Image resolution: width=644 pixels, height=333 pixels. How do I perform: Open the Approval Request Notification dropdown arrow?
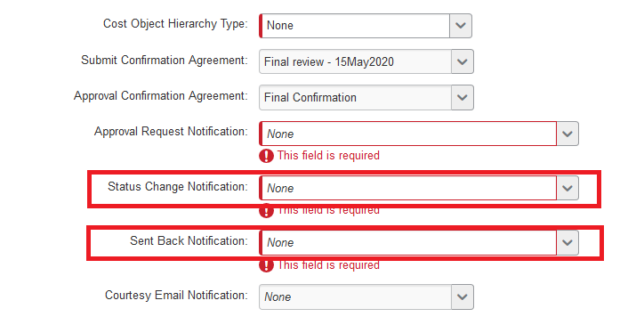pyautogui.click(x=568, y=134)
